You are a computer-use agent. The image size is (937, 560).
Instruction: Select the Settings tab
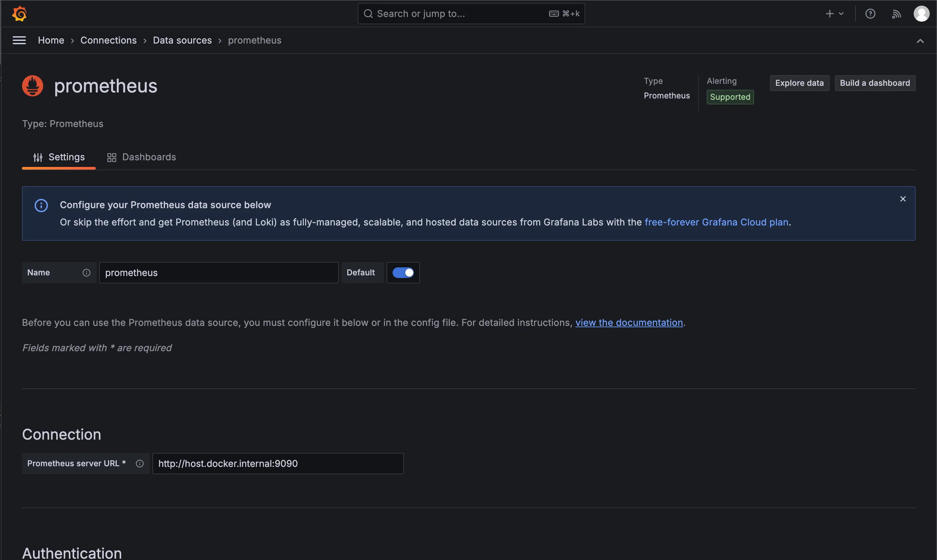click(x=59, y=157)
